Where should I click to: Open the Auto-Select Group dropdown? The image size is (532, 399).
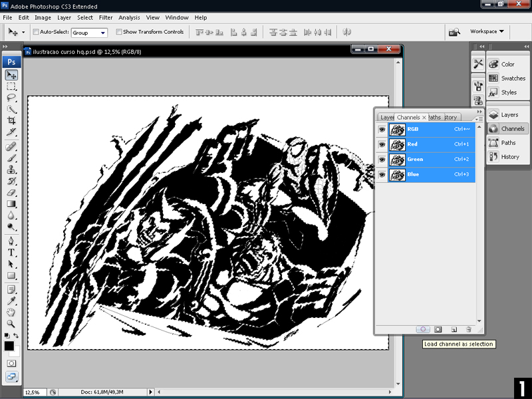pos(89,32)
